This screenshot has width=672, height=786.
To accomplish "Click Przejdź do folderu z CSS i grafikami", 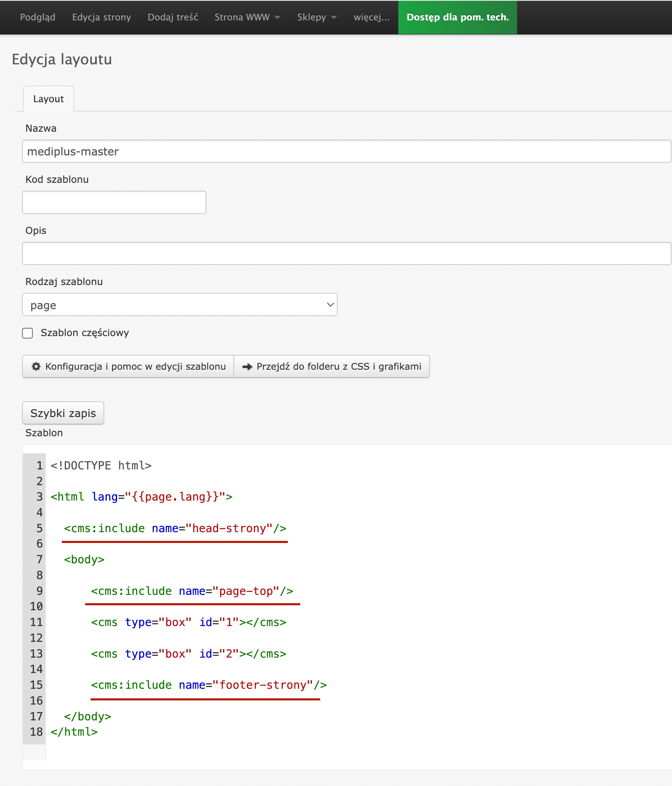I will 331,366.
